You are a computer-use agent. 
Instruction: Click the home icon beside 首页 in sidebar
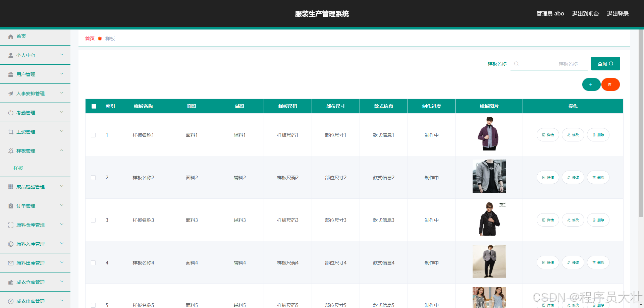click(x=10, y=36)
